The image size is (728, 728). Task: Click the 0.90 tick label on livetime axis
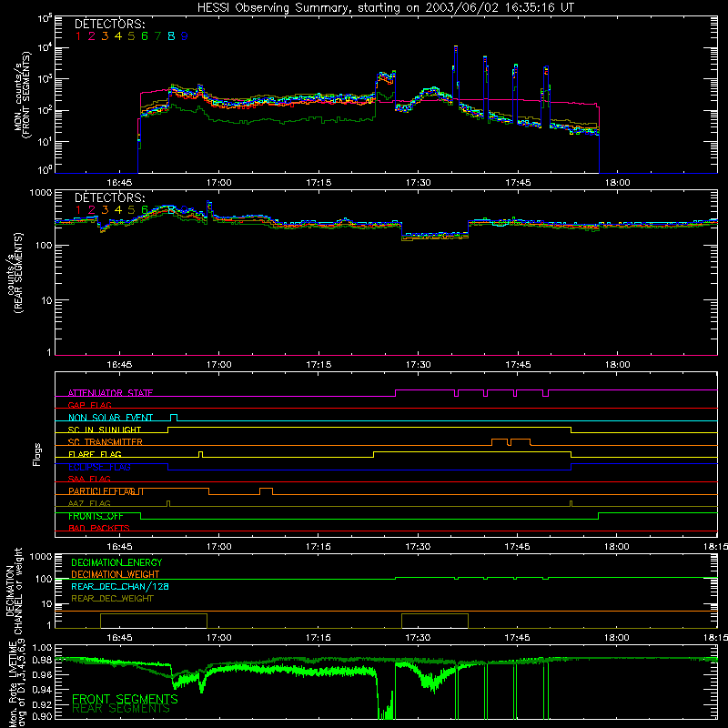point(43,717)
